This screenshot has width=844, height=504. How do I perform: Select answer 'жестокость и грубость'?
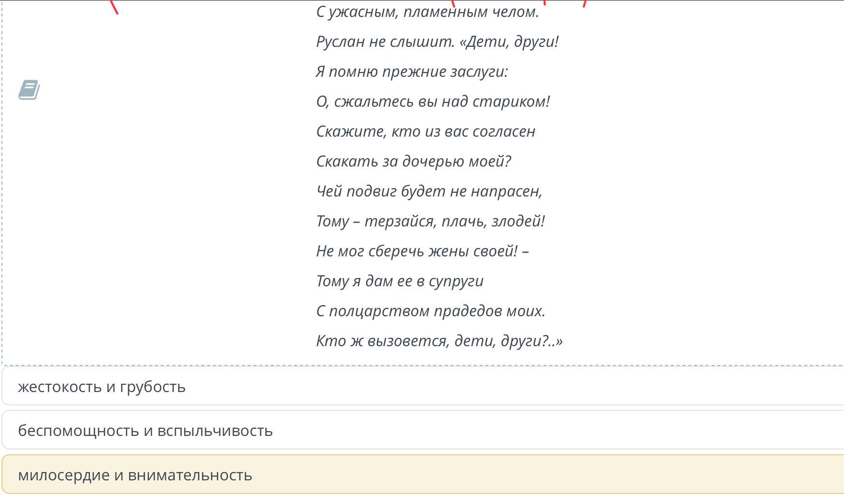101,387
